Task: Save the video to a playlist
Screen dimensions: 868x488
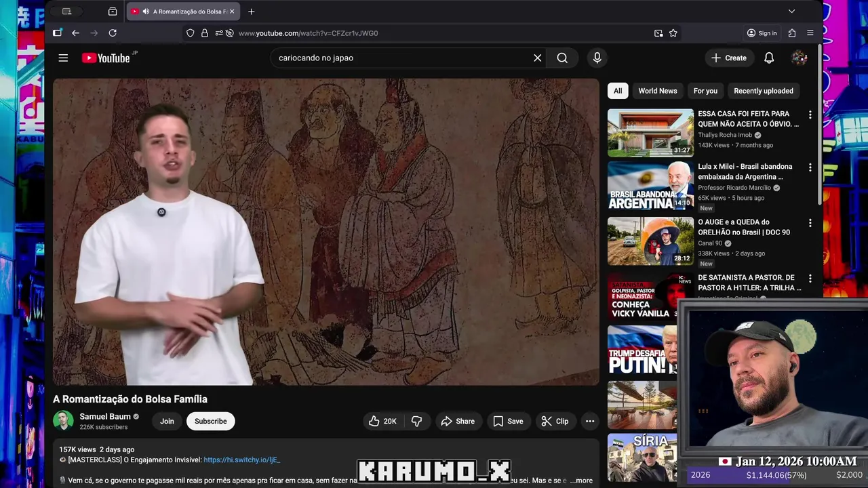Action: [x=508, y=422]
